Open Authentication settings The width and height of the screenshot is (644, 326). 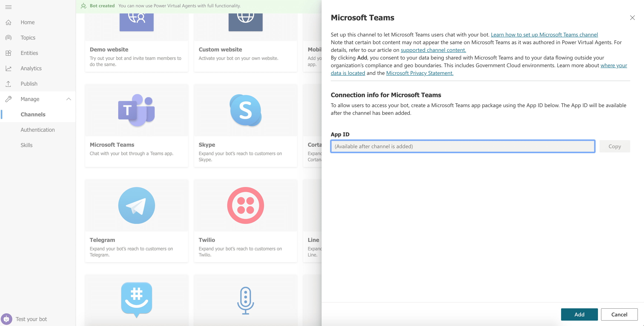[38, 130]
